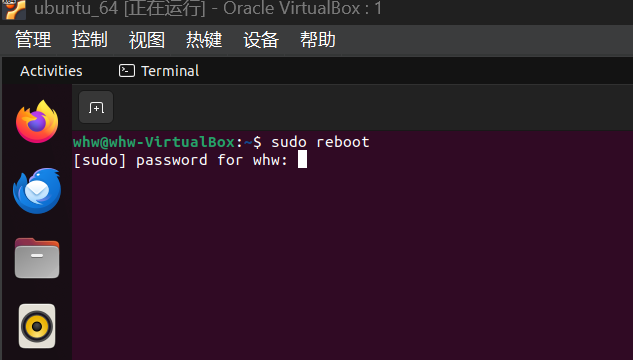This screenshot has height=360, width=633.
Task: Open the 管理 menu
Action: coord(33,40)
